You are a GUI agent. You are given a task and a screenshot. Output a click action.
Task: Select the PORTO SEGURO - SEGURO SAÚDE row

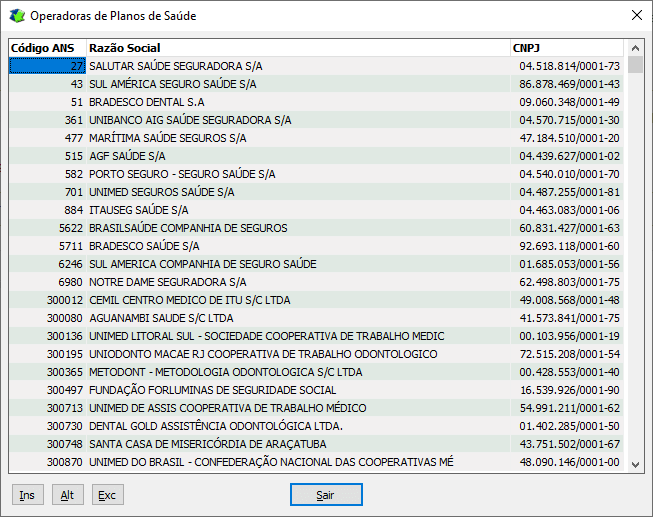pos(182,174)
